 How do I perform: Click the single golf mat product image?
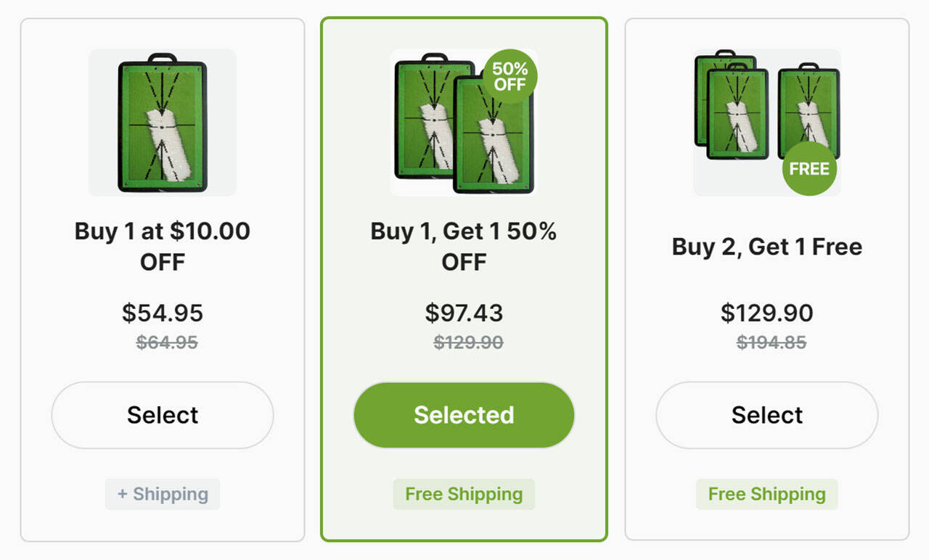[163, 122]
